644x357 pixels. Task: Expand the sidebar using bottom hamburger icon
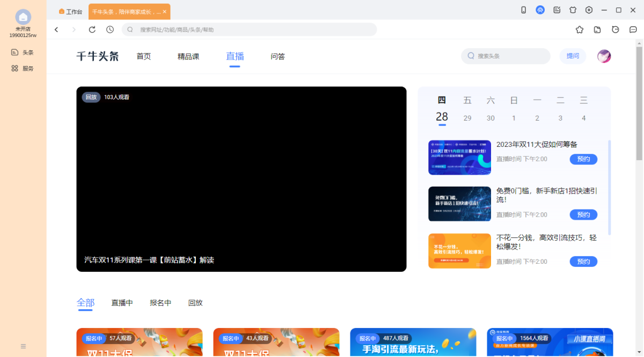pyautogui.click(x=23, y=346)
